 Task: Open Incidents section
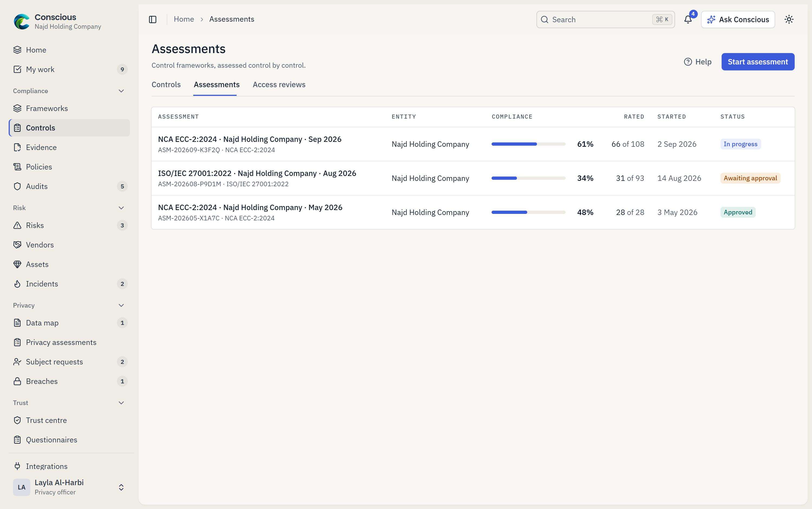point(69,284)
